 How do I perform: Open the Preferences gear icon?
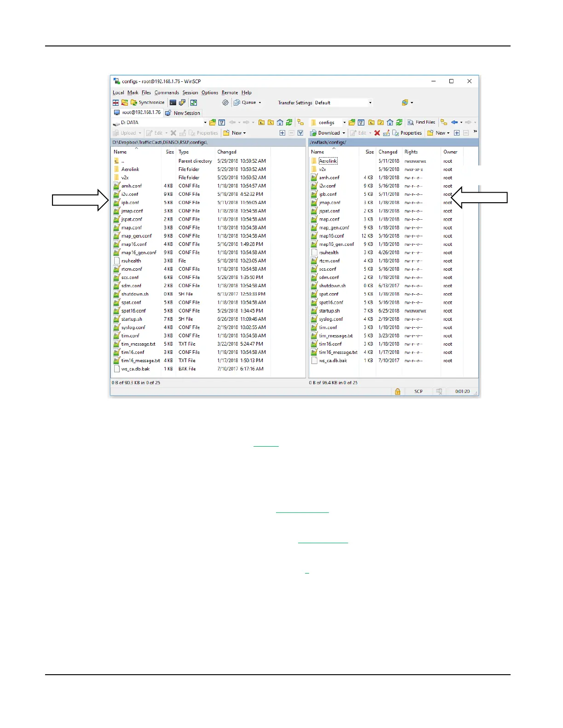click(225, 102)
